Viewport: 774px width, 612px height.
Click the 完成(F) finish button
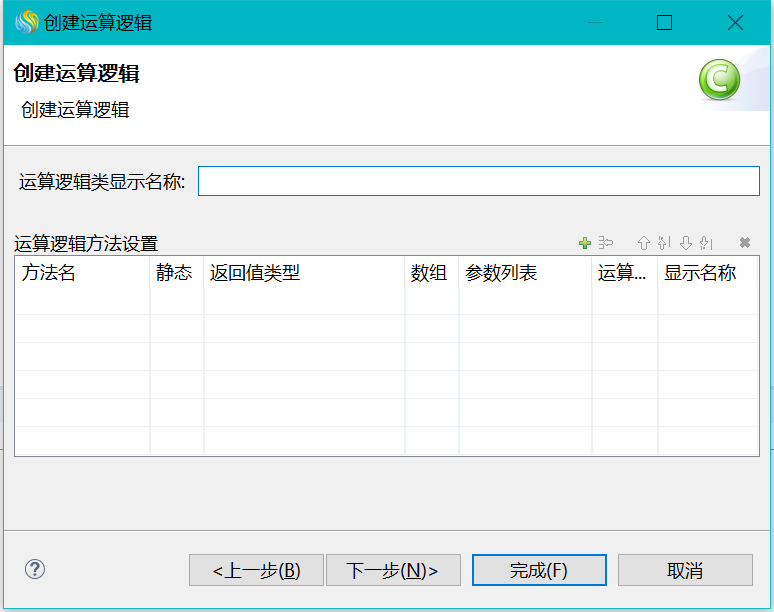539,570
